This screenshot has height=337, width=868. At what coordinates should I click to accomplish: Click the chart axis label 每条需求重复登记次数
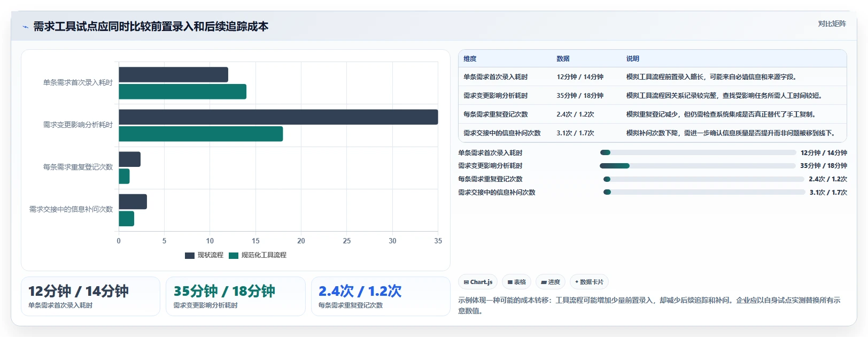tap(78, 167)
